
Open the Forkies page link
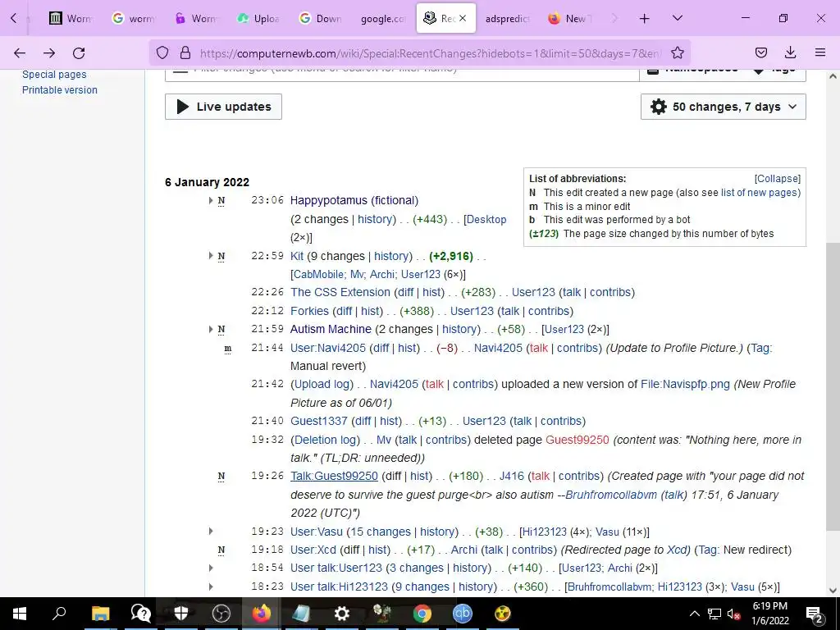(309, 311)
